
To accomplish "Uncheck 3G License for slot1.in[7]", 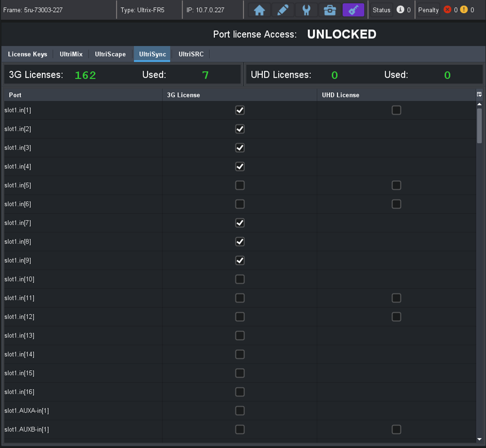I will [240, 223].
